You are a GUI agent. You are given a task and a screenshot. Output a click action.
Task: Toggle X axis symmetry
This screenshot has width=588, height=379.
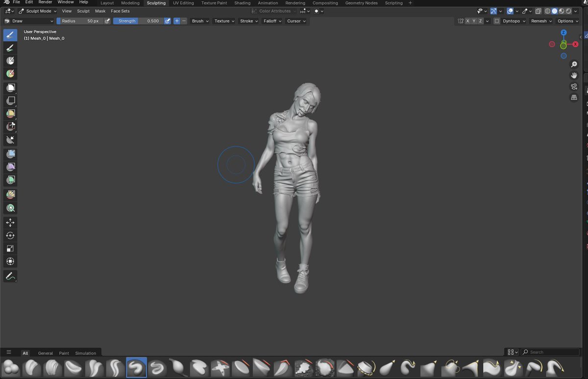click(467, 21)
